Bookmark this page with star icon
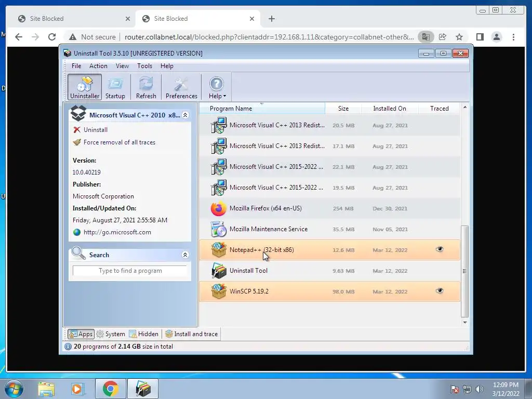The width and height of the screenshot is (532, 399). pos(459,37)
